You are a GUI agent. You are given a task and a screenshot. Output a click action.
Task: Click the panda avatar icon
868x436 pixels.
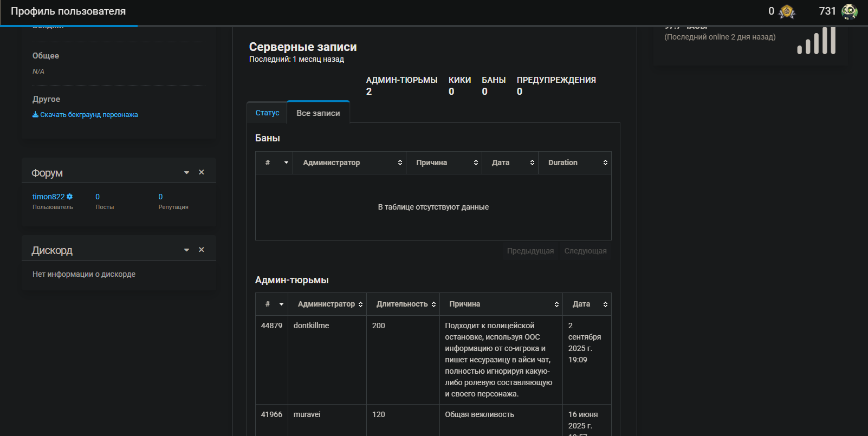coord(849,11)
